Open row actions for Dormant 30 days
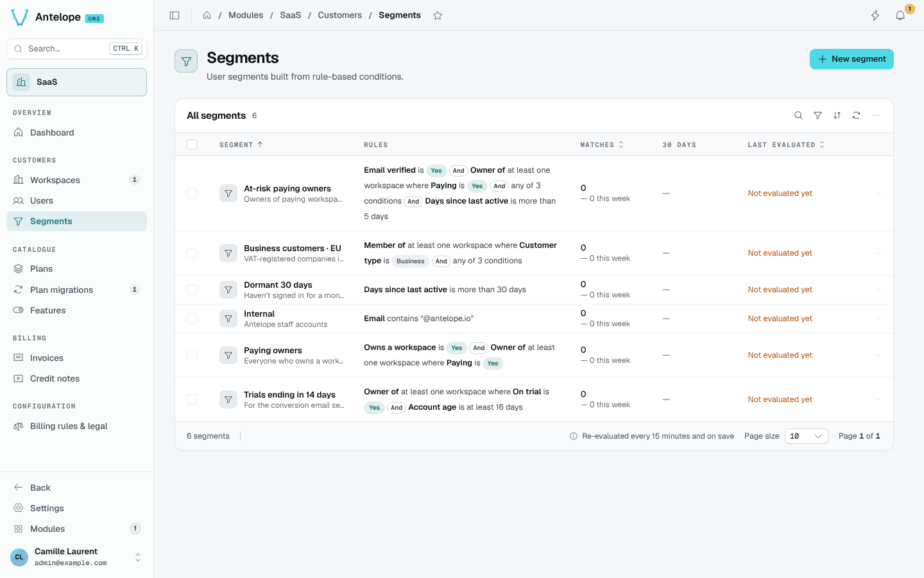 coord(879,290)
